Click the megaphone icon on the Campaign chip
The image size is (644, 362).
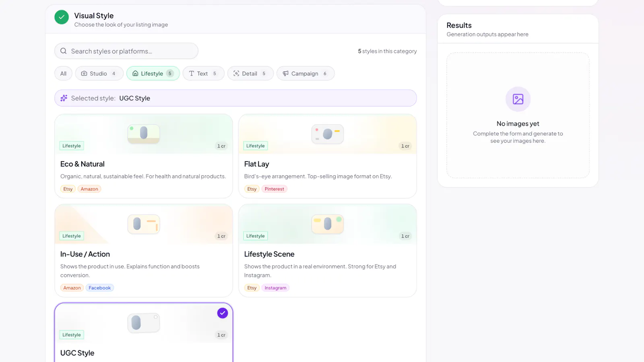[x=285, y=74]
